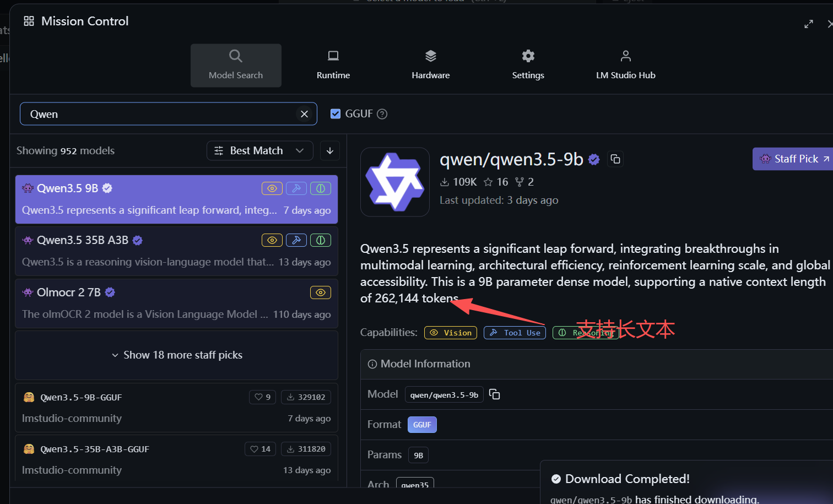Click reasoning badge on Qwen3.5 9B
The image size is (833, 504).
(x=321, y=188)
